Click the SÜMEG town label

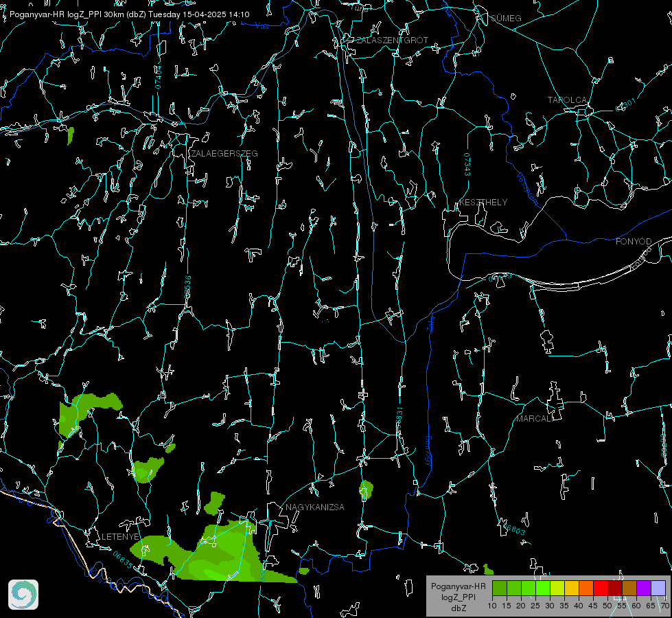(x=506, y=19)
